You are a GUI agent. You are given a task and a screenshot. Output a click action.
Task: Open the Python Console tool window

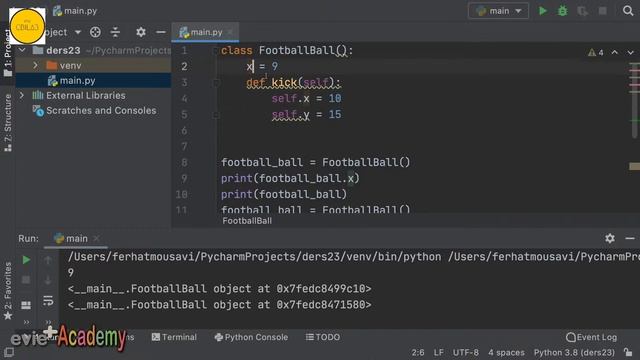[x=251, y=337]
